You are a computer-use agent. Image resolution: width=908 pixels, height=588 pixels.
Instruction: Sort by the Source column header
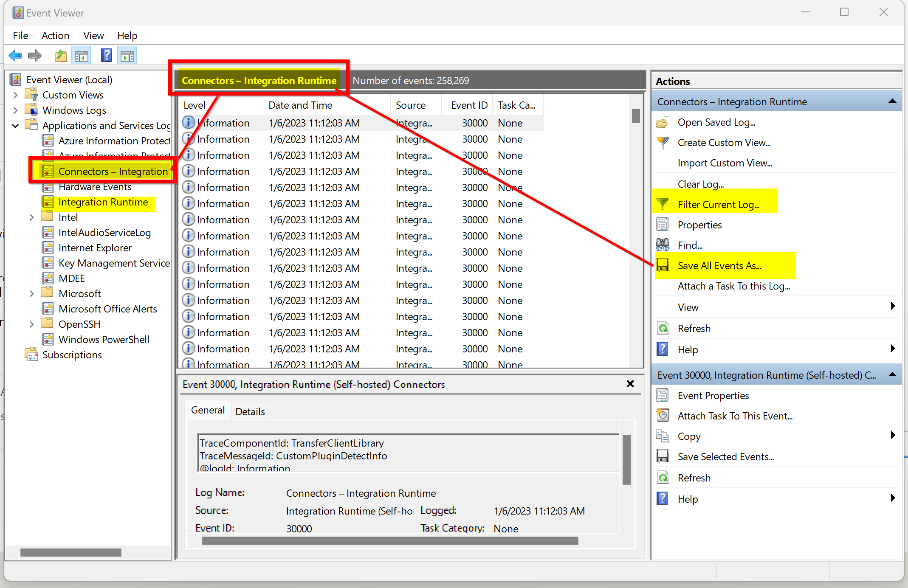416,105
